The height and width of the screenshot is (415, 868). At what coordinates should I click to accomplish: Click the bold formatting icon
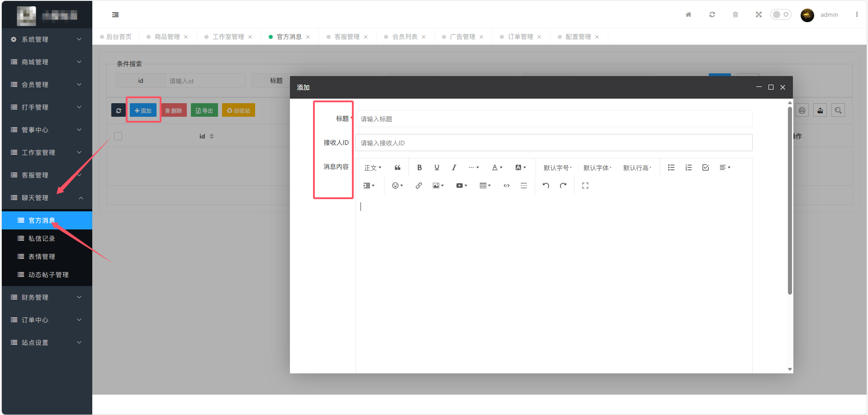click(x=419, y=167)
